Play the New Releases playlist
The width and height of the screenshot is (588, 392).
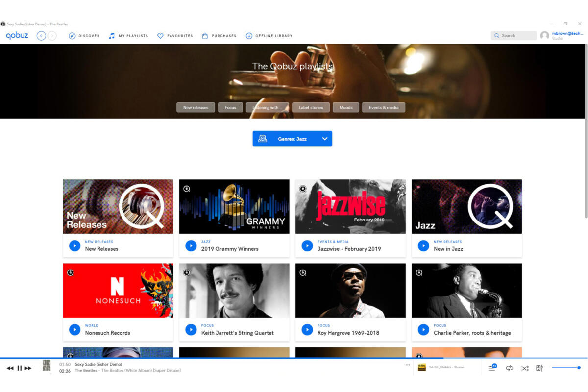(74, 245)
